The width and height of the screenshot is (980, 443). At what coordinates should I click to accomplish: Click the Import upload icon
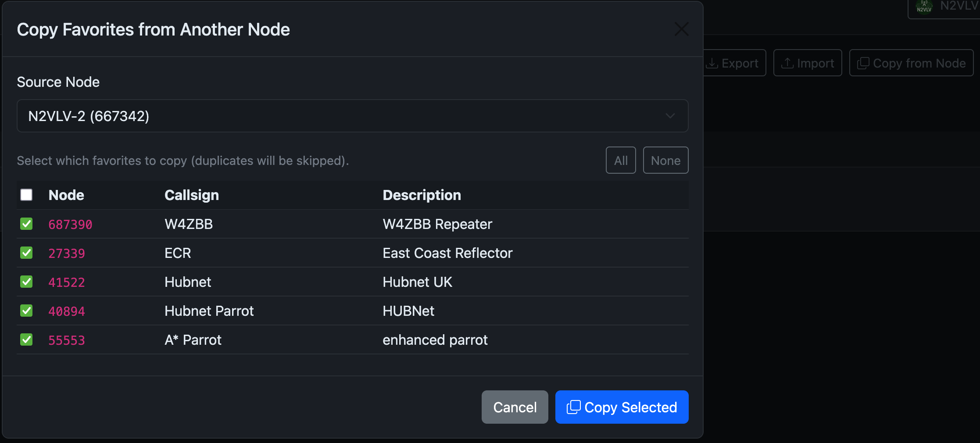(x=787, y=63)
